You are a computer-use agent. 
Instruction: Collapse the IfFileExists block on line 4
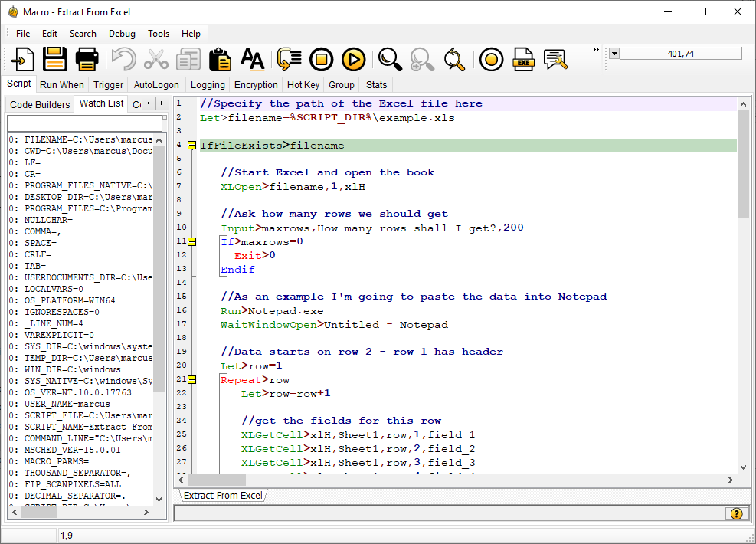click(192, 145)
